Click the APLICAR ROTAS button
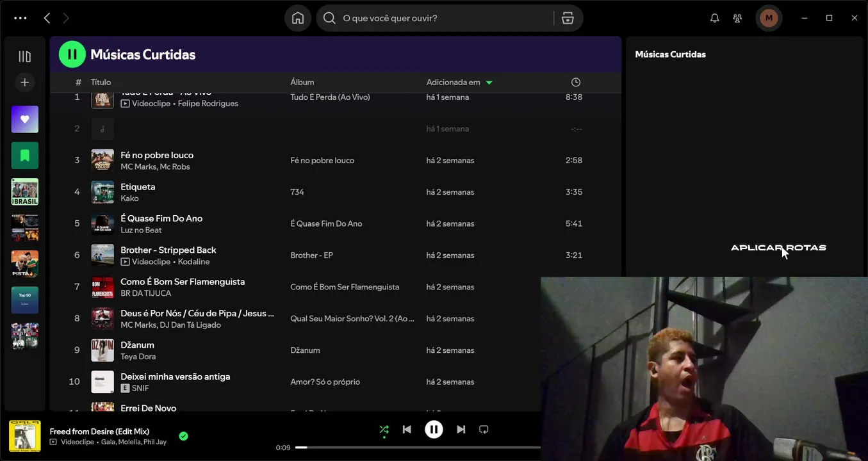 coord(778,248)
